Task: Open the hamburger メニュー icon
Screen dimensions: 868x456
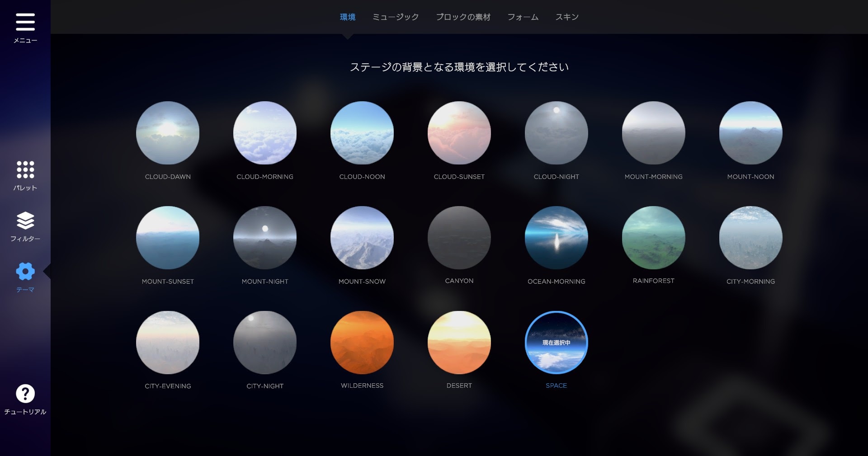Action: coord(25,22)
